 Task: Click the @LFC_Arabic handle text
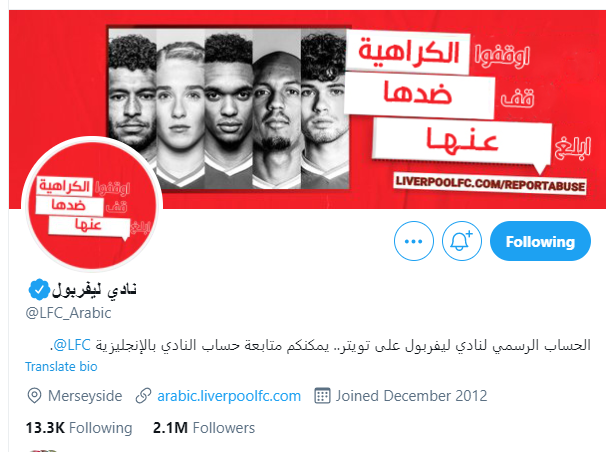[68, 313]
